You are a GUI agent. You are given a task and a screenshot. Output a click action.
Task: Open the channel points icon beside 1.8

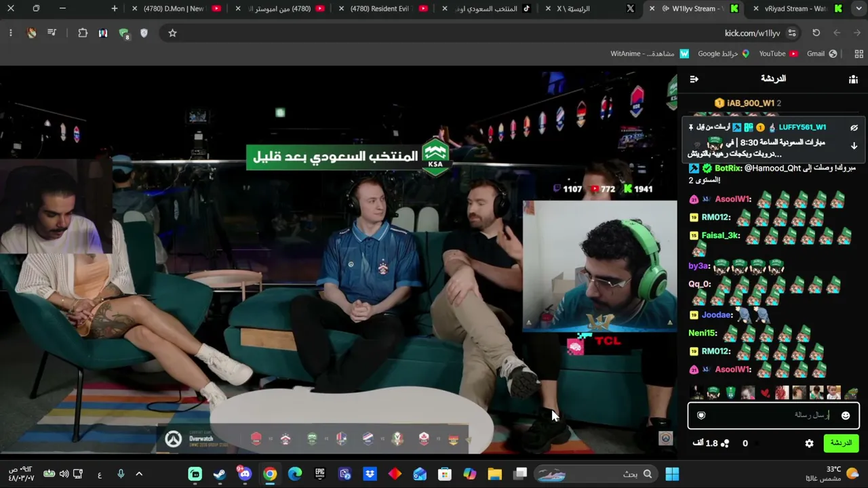pos(725,443)
